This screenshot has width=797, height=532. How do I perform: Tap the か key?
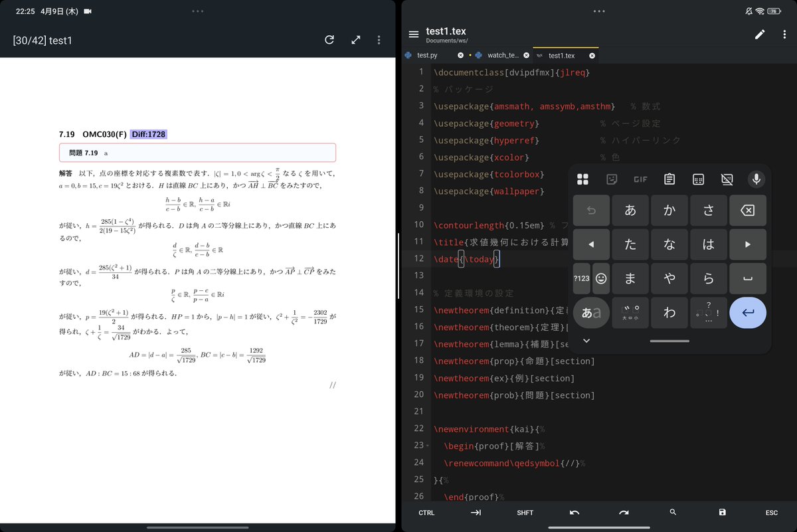click(x=669, y=210)
